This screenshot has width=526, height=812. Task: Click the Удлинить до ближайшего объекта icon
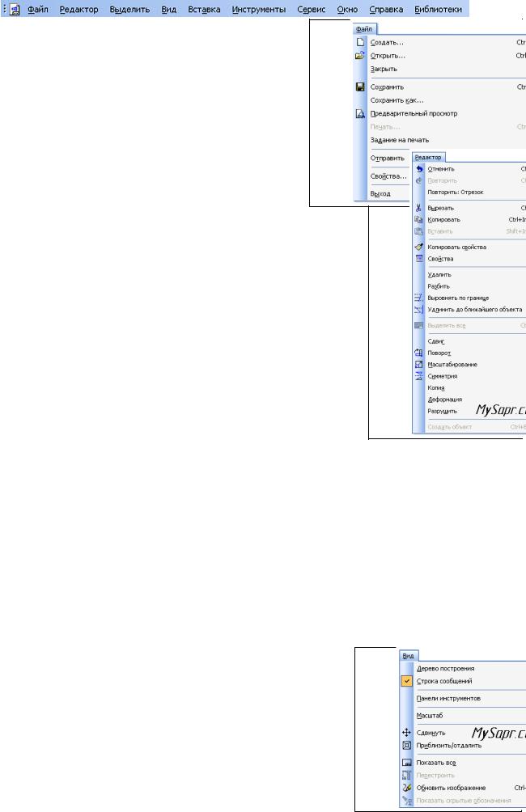point(418,310)
